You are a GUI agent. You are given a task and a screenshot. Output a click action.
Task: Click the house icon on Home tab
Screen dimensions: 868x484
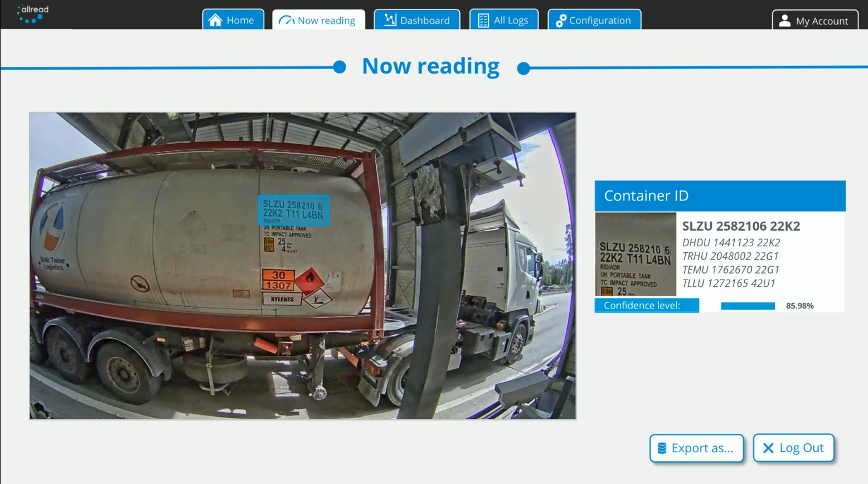click(215, 20)
